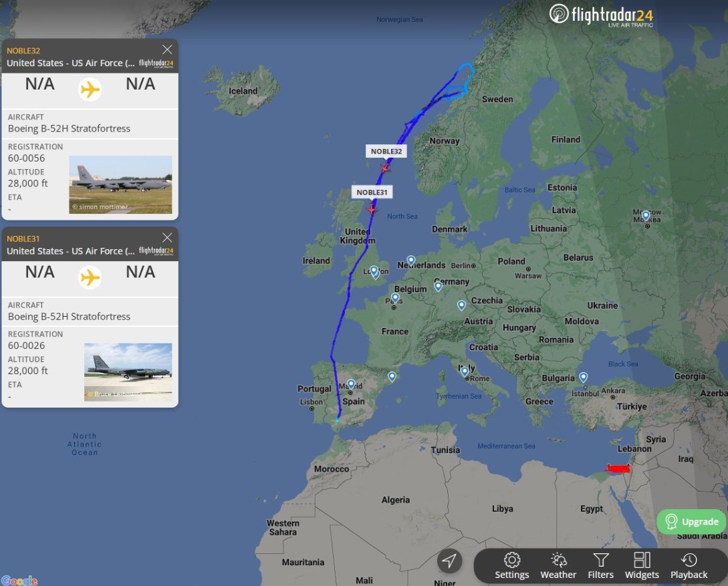Select the NOBLE31 aircraft icon on map
Image resolution: width=728 pixels, height=586 pixels.
coord(372,209)
